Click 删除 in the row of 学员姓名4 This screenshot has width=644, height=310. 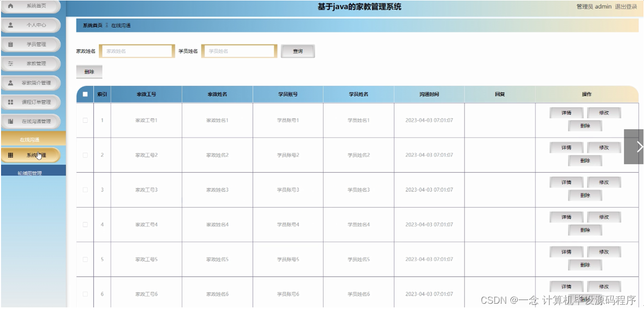(x=585, y=230)
